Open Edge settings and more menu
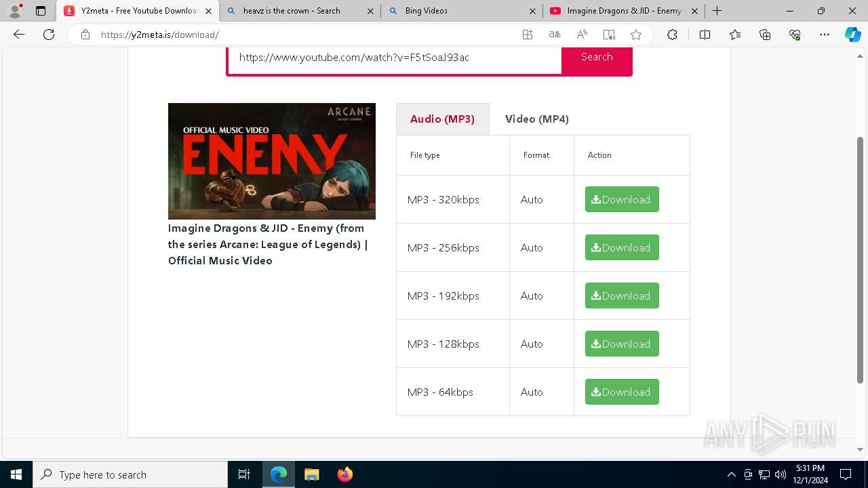 coord(825,35)
